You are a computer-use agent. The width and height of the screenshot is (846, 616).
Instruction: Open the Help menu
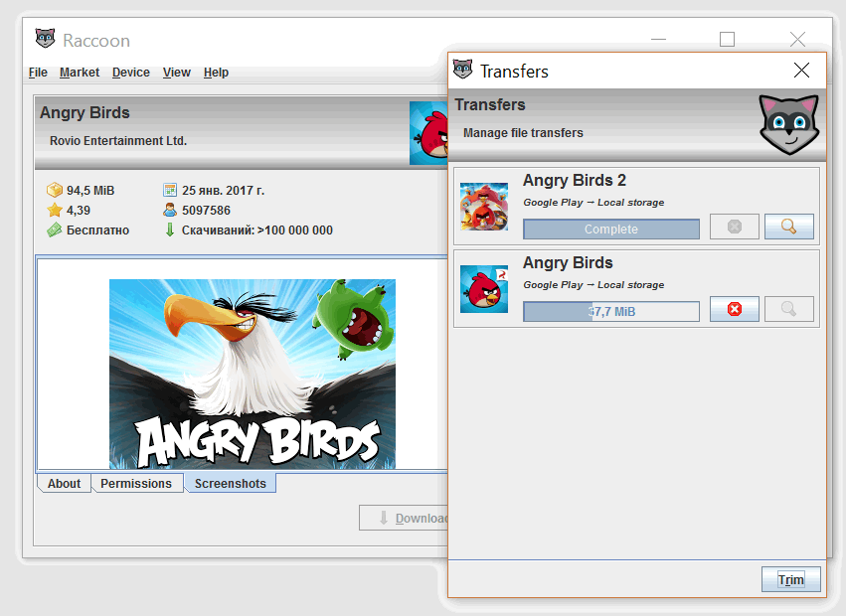click(x=216, y=73)
